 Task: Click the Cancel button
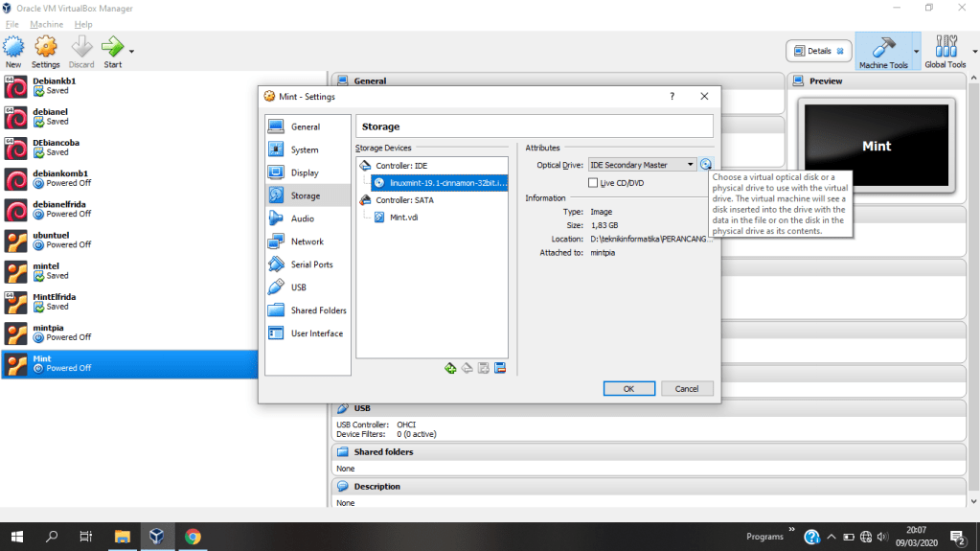[687, 389]
